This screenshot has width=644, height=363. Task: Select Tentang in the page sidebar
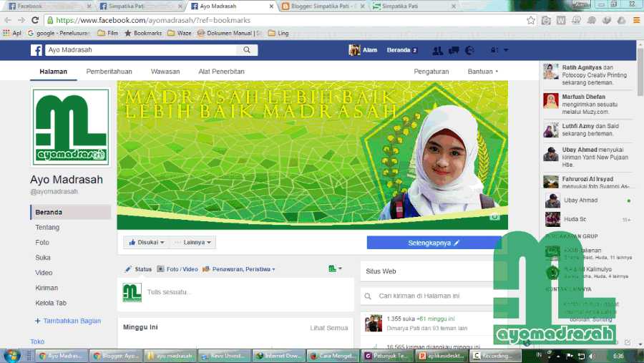[x=47, y=228]
